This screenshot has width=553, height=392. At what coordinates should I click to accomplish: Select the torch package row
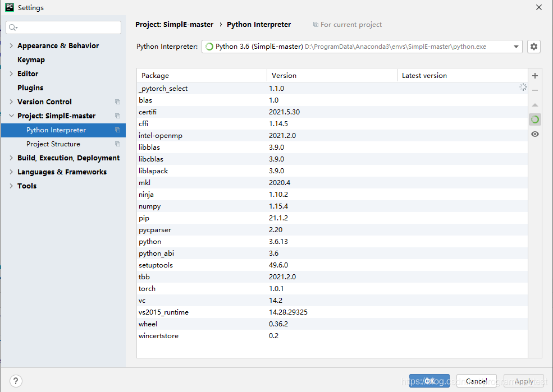pos(332,288)
